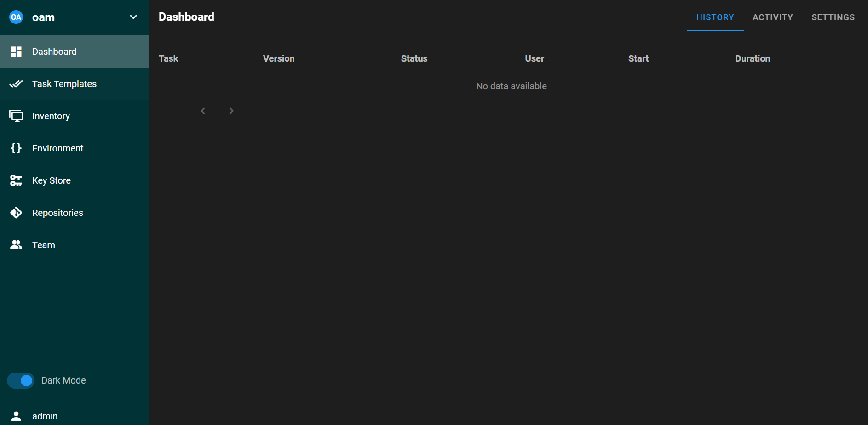This screenshot has height=425, width=868.
Task: Click the Duration column header
Action: click(752, 58)
